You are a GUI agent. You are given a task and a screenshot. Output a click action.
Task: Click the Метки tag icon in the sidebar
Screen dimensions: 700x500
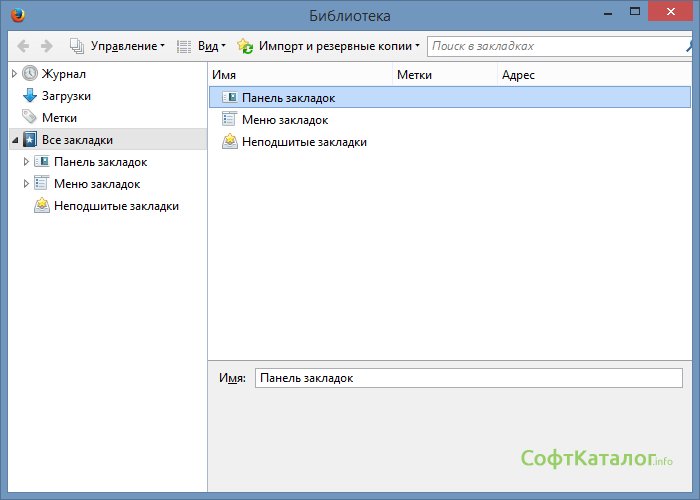click(30, 118)
